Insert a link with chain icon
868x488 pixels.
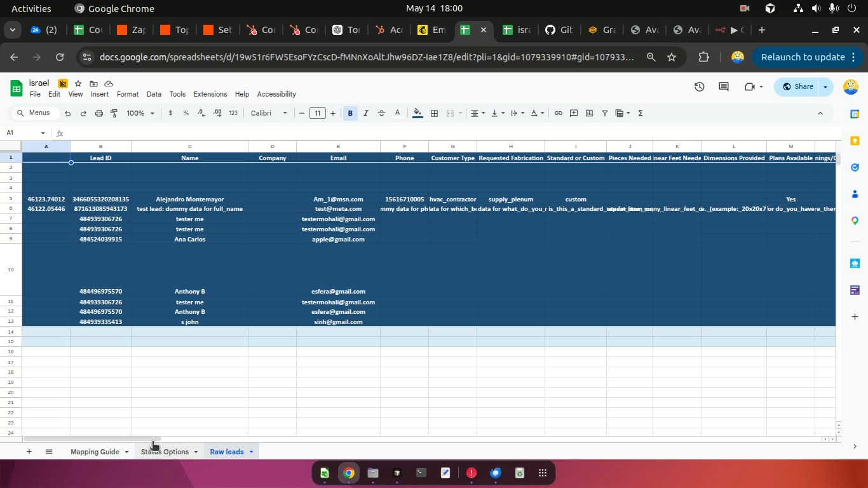558,113
